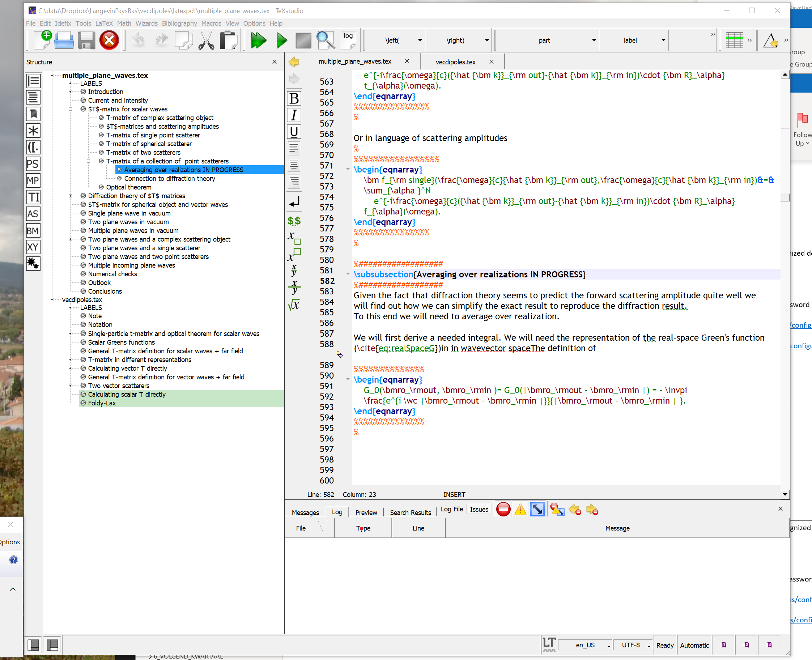Image resolution: width=812 pixels, height=660 pixels.
Task: Toggle bold formatting with the B icon
Action: (x=293, y=98)
